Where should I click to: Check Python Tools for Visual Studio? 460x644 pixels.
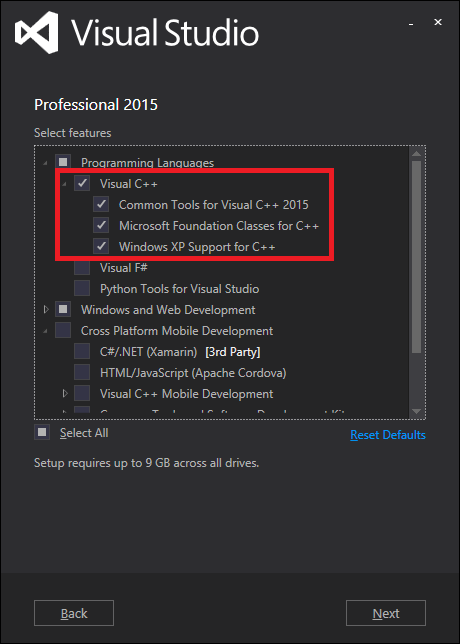pos(82,288)
